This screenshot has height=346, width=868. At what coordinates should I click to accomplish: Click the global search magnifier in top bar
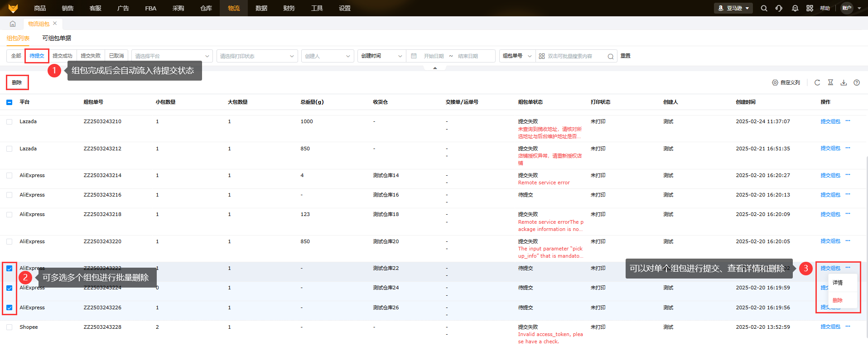coord(764,8)
